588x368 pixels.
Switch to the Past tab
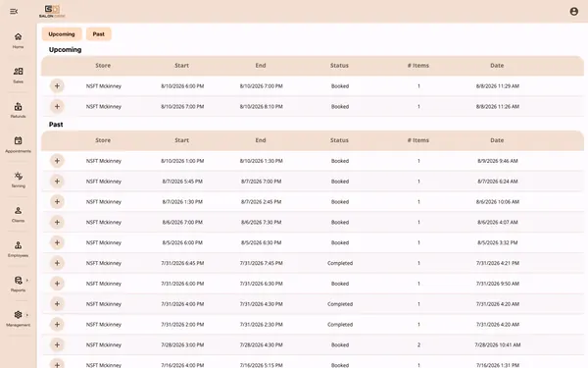click(x=99, y=34)
